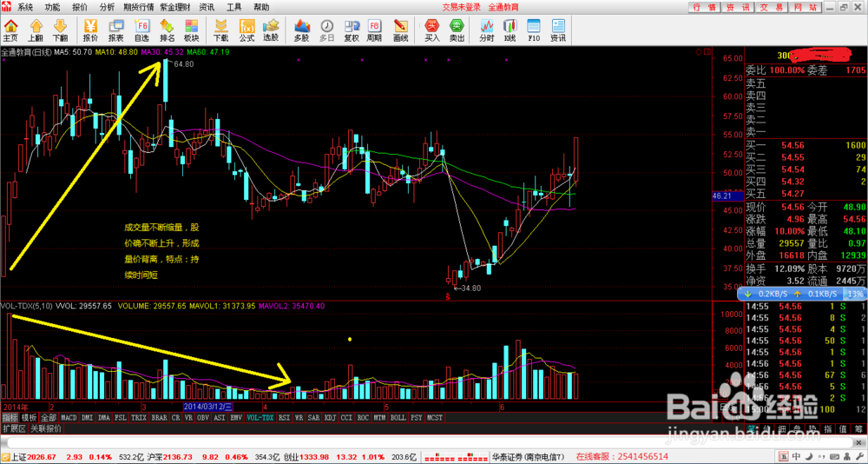Click the 上翻 page-up arrow icon

36,30
